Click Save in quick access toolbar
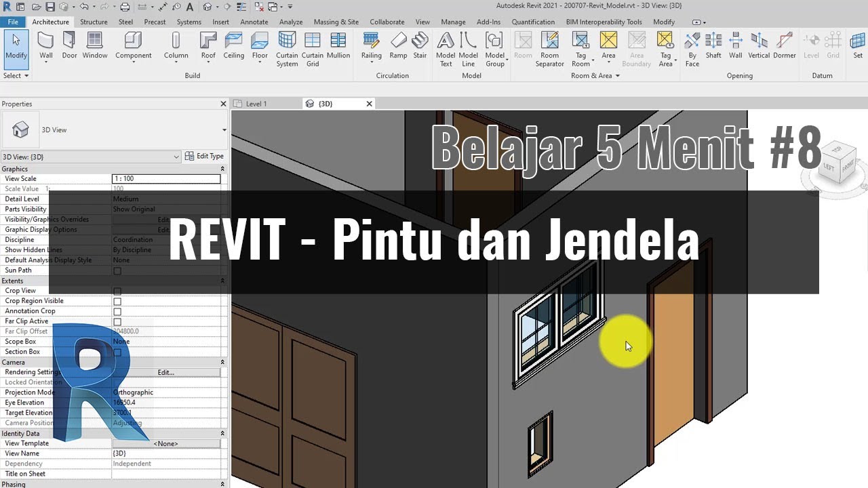The image size is (868, 488). [51, 7]
